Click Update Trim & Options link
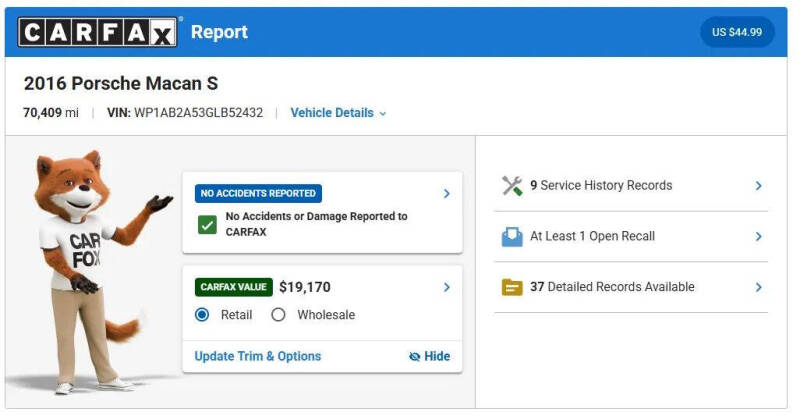Image resolution: width=800 pixels, height=416 pixels. pyautogui.click(x=258, y=356)
